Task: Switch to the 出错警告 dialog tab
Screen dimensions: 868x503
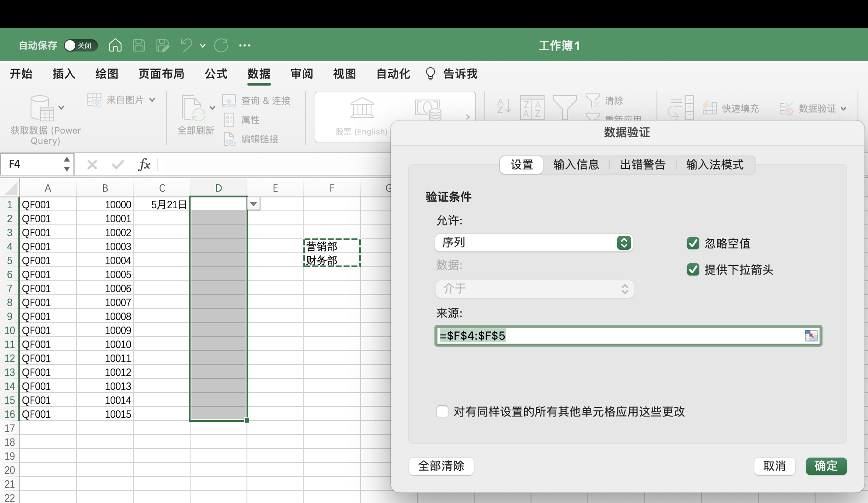Action: 642,165
